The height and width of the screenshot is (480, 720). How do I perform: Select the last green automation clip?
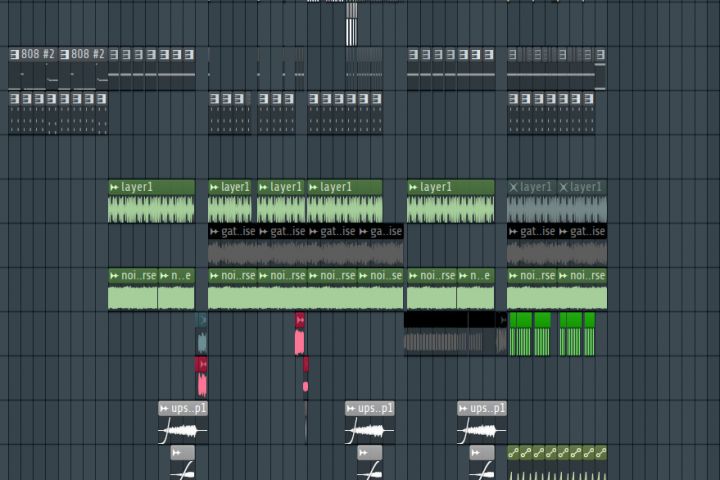click(x=601, y=463)
